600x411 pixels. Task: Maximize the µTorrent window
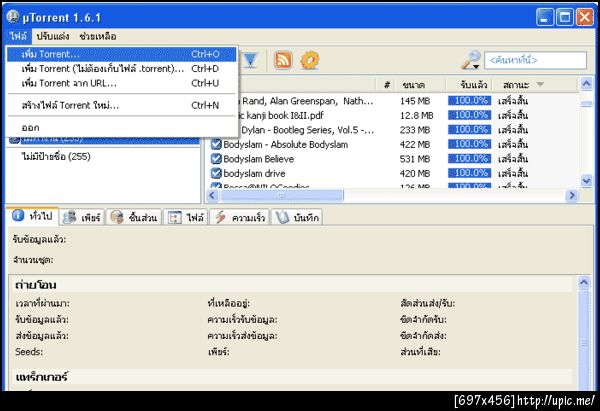point(565,17)
